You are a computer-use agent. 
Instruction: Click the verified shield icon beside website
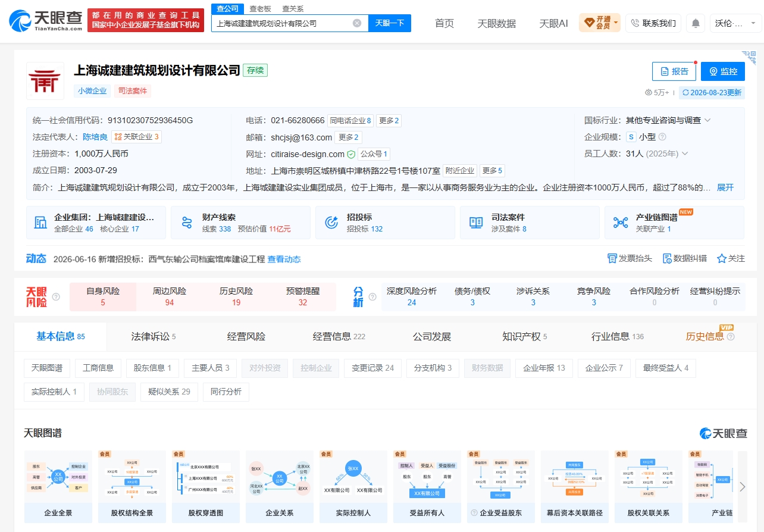pos(351,154)
